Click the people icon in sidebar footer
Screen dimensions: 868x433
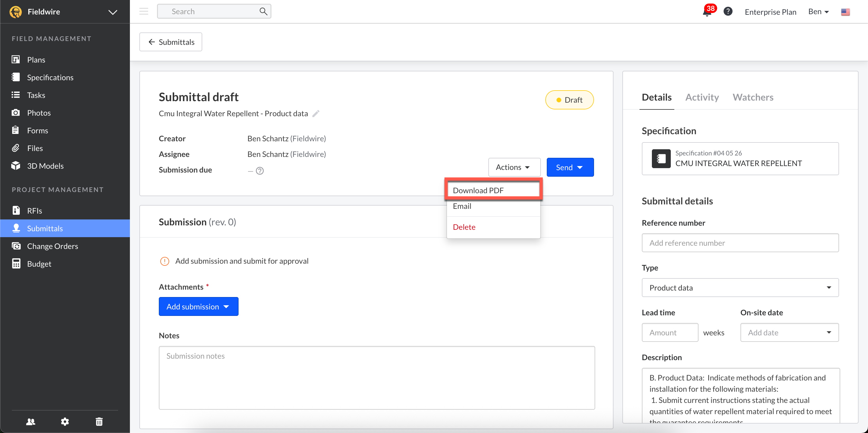(31, 421)
